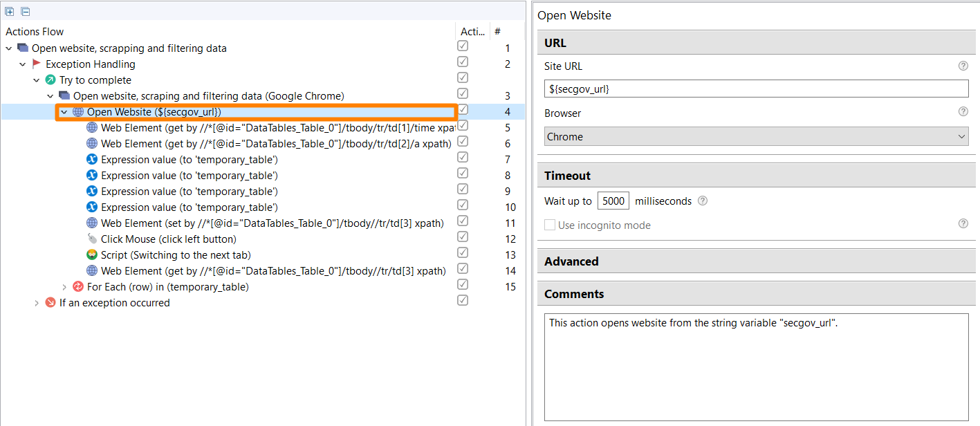Click the globe icon on the td[2]/a Web Element row

(92, 144)
